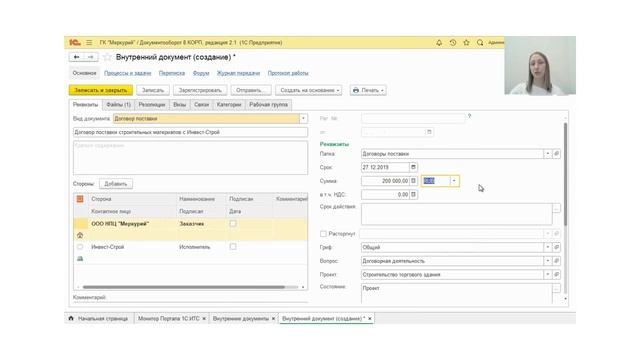Click sides table header orange icon
640x360 pixels.
(80, 199)
